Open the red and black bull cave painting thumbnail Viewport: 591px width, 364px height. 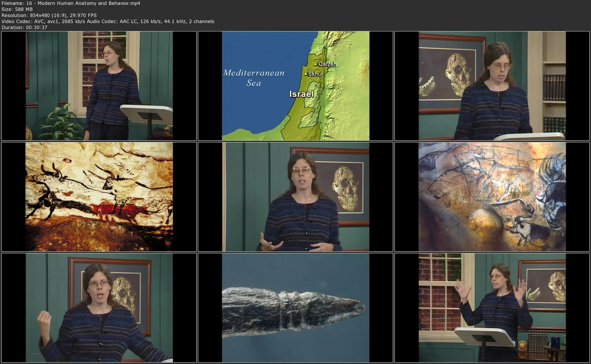(99, 197)
